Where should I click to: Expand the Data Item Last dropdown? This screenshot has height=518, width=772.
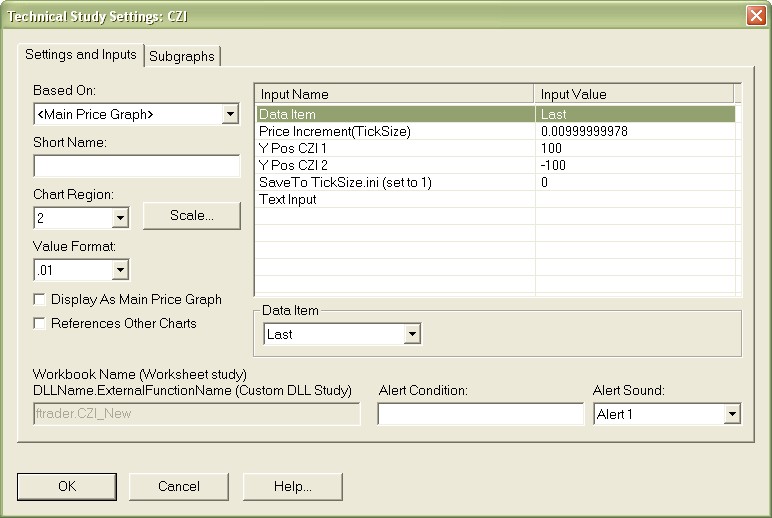[x=412, y=334]
